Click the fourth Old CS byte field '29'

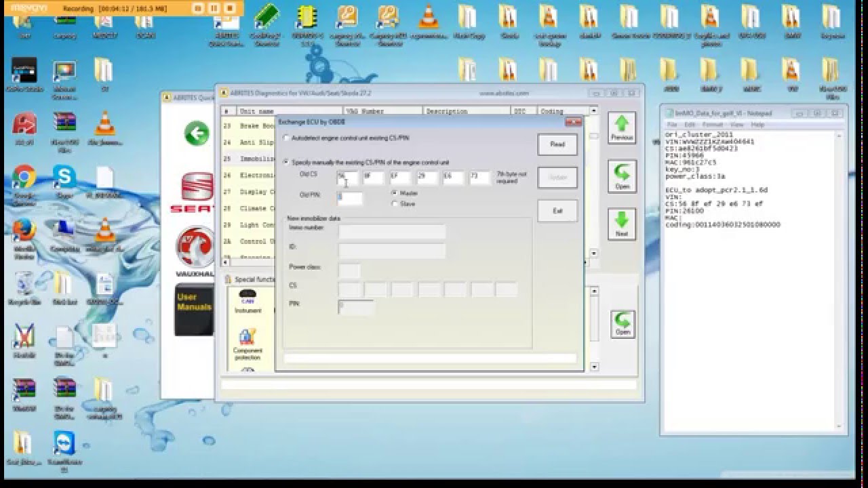click(x=427, y=178)
